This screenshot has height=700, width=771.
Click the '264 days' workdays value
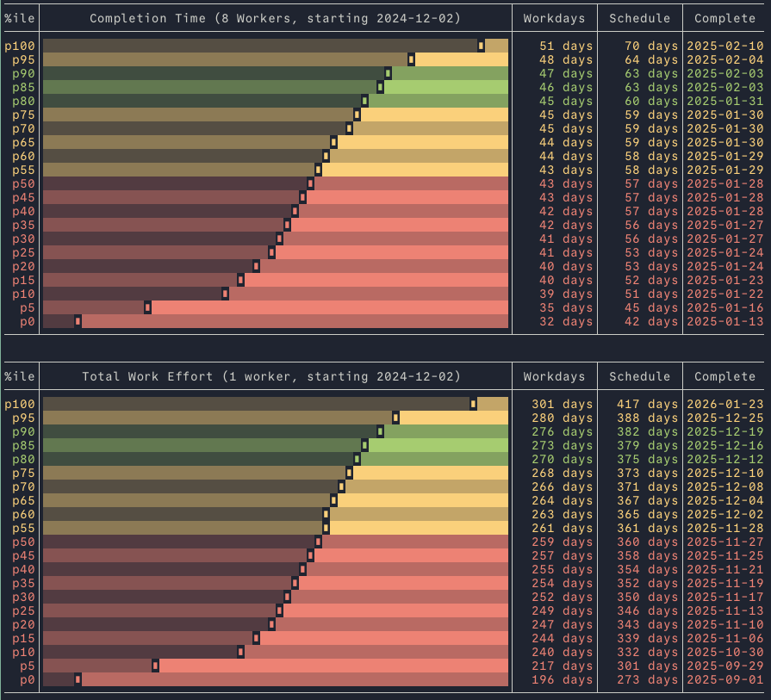click(562, 501)
